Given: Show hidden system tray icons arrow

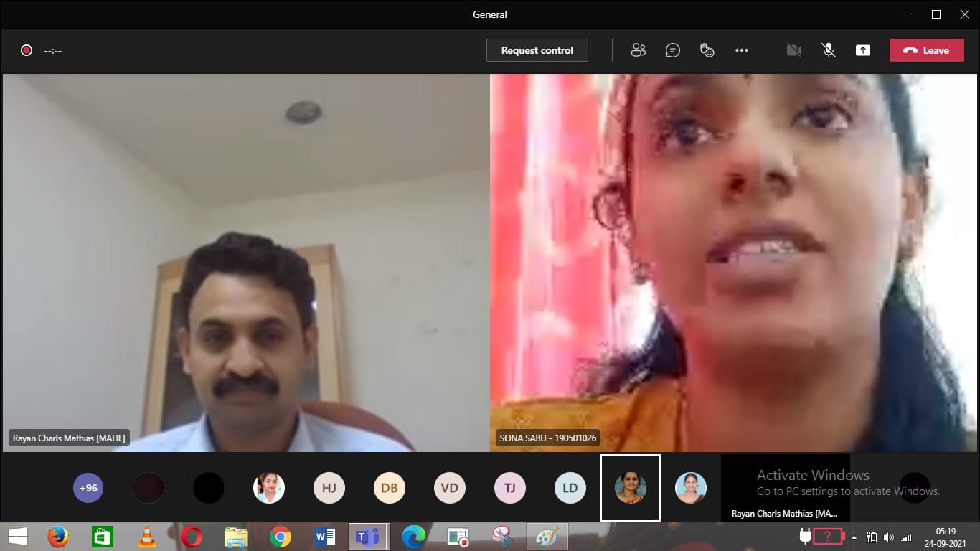Looking at the screenshot, I should (x=854, y=537).
